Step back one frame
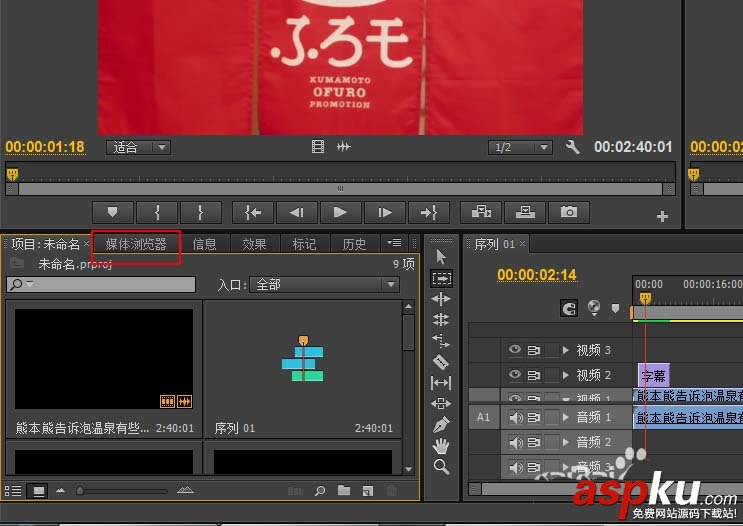This screenshot has height=526, width=743. [x=297, y=212]
